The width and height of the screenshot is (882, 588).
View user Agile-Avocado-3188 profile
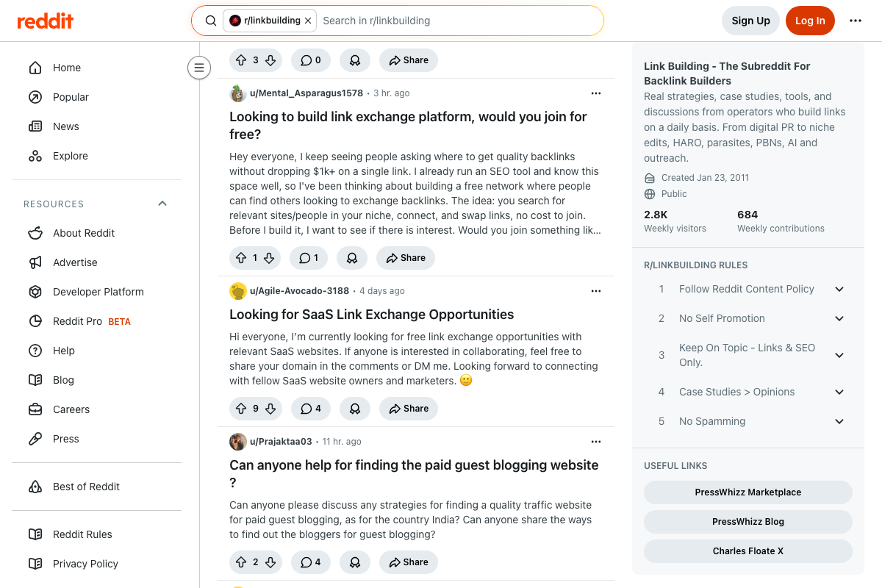[299, 291]
